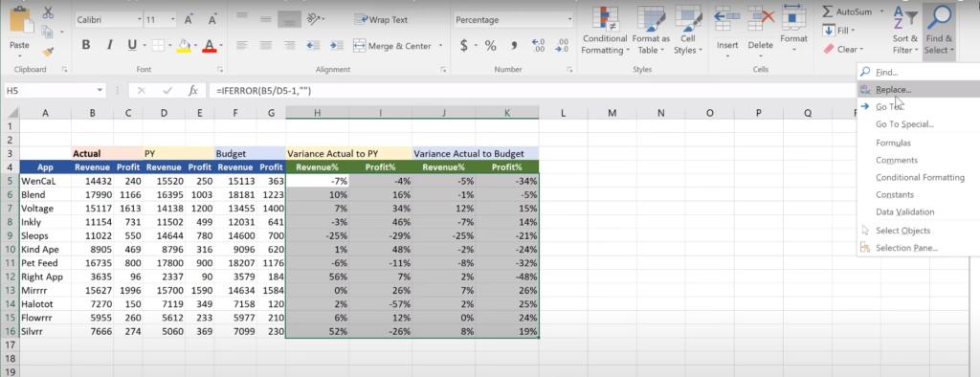Screen dimensions: 980x377
Task: Open the Percentage number format dropdown
Action: [569, 20]
